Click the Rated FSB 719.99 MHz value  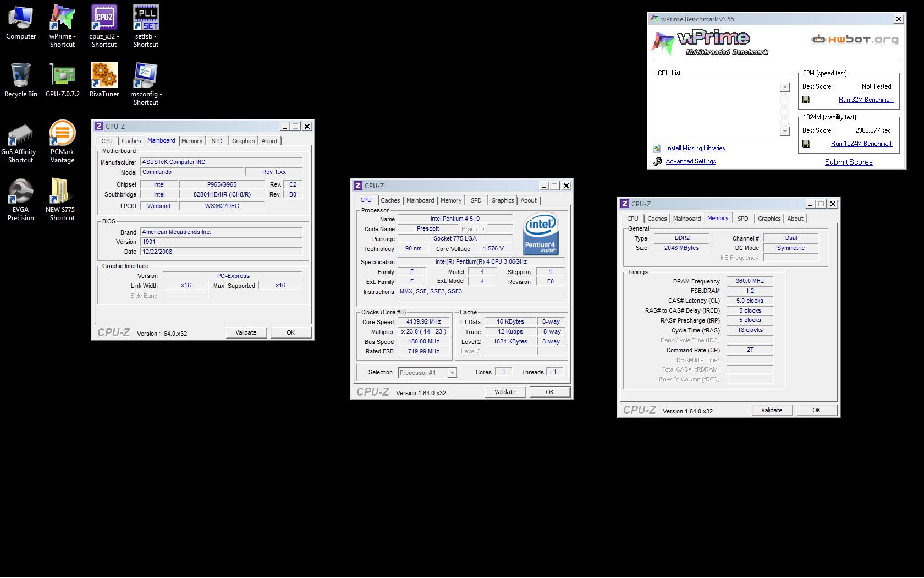[424, 351]
